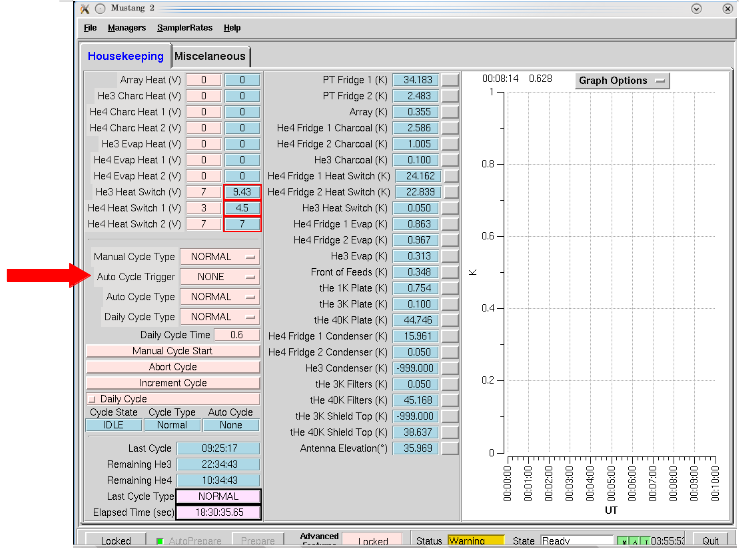739x549 pixels.
Task: Open the File menu
Action: tap(90, 28)
